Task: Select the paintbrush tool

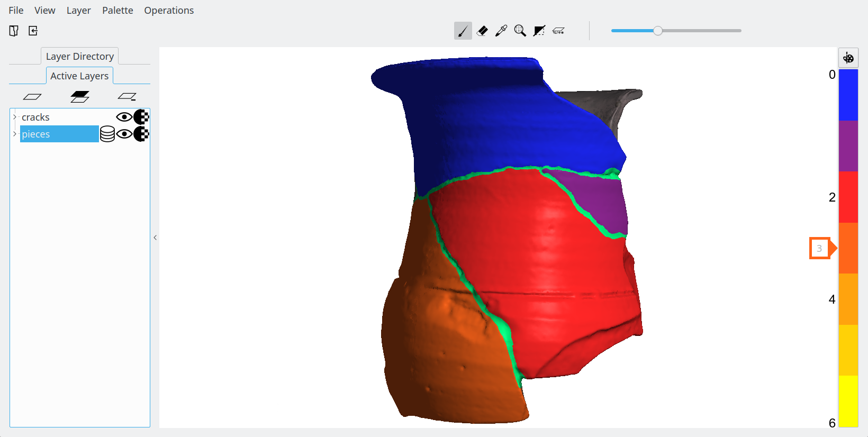Action: click(463, 31)
